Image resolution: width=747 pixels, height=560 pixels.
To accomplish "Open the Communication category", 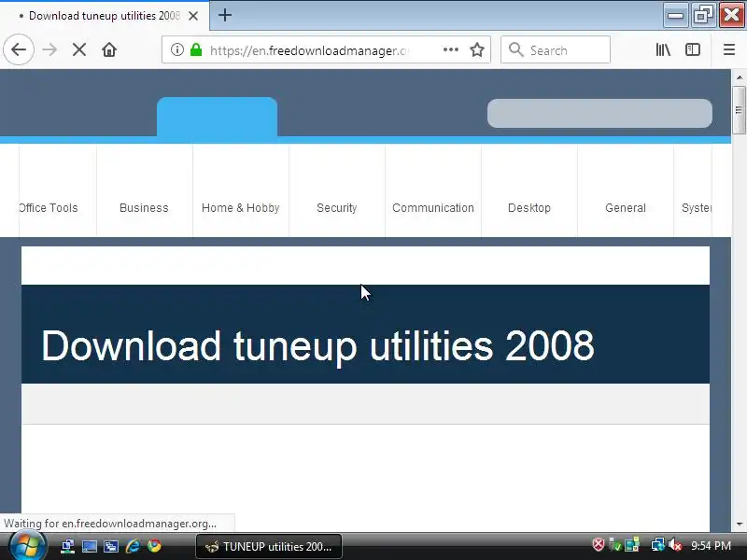I will pos(433,207).
